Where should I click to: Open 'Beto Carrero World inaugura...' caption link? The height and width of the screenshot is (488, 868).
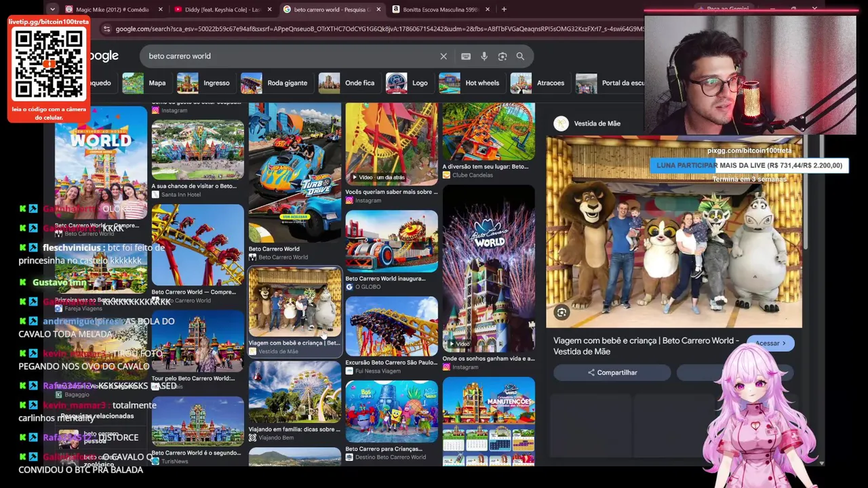coord(385,279)
